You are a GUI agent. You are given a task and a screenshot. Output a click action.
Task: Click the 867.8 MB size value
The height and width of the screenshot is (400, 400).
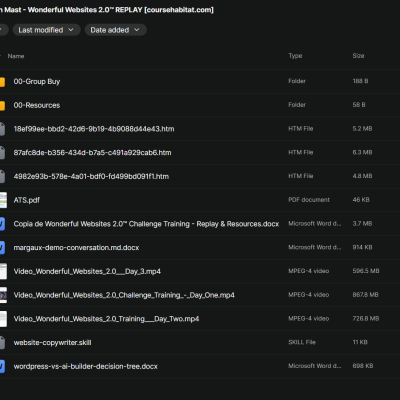coord(366,295)
